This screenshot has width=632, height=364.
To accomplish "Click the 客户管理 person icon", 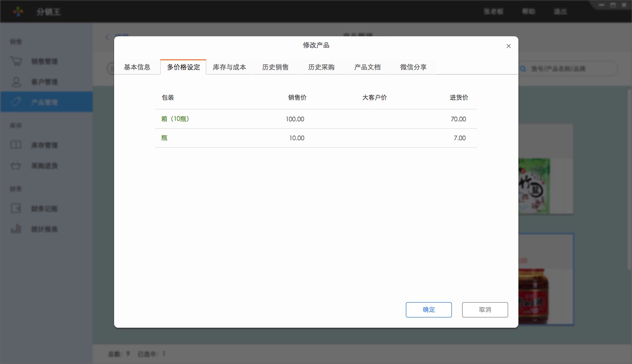I will [x=16, y=82].
